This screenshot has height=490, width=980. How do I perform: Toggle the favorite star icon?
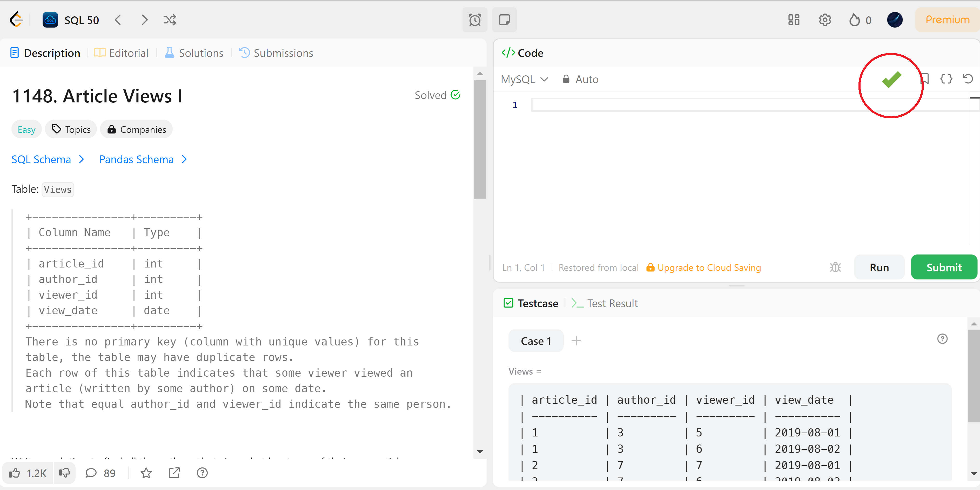(x=146, y=473)
